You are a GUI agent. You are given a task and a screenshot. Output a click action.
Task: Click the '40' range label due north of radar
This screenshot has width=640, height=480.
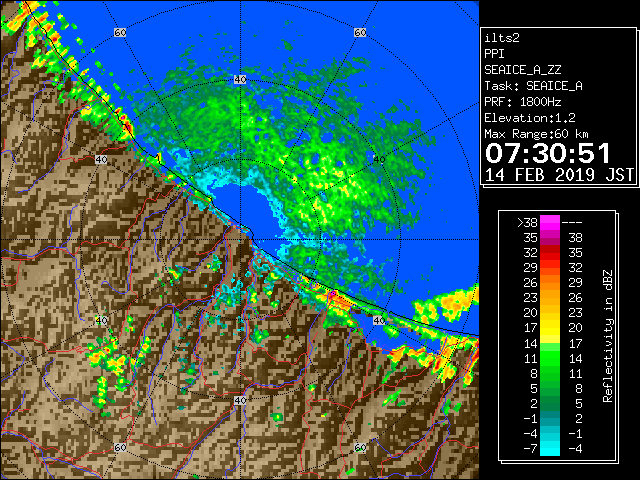point(240,80)
